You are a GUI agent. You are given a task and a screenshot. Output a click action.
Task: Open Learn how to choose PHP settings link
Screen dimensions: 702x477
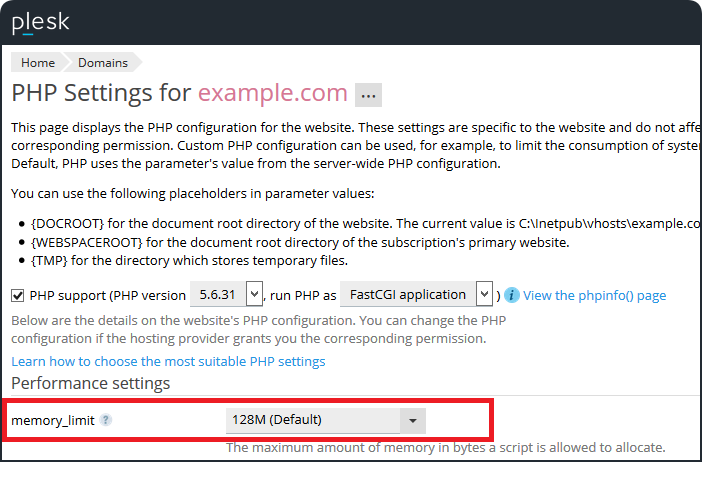pos(168,361)
